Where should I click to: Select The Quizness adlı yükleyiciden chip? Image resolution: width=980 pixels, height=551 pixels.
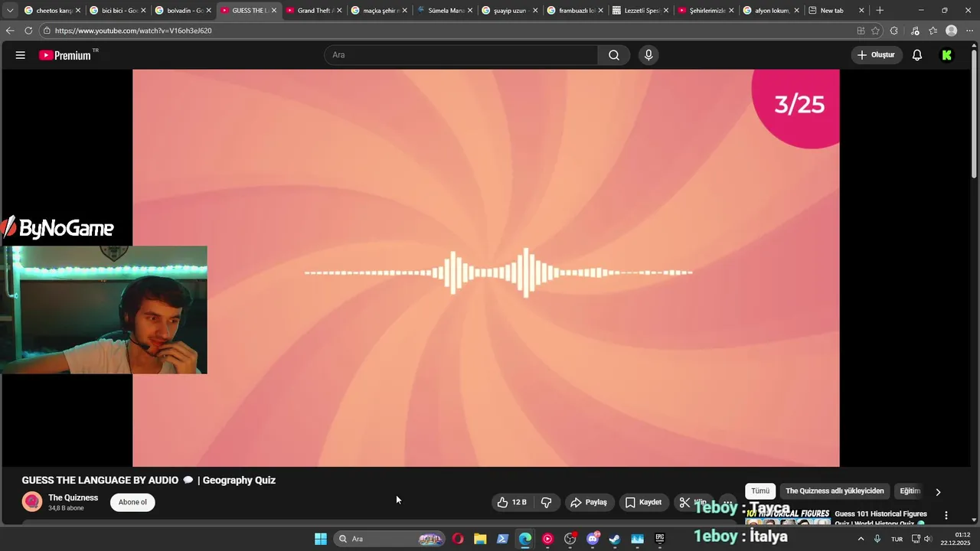click(835, 491)
